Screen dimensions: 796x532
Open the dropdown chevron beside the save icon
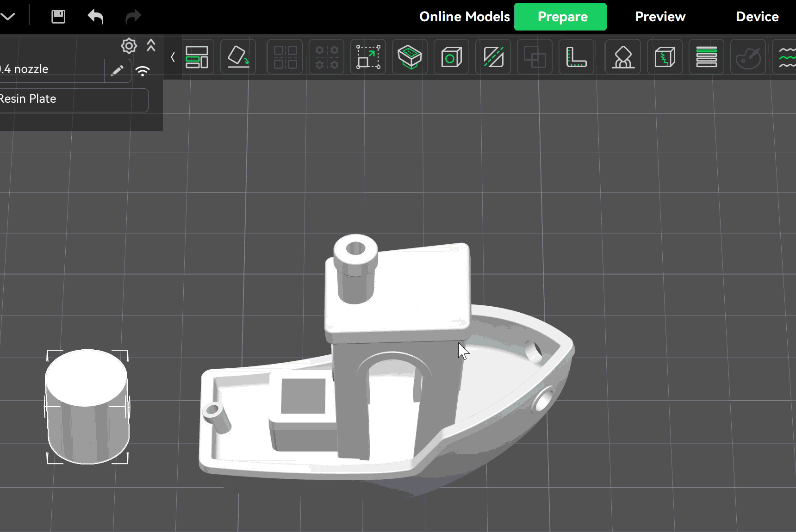(8, 17)
